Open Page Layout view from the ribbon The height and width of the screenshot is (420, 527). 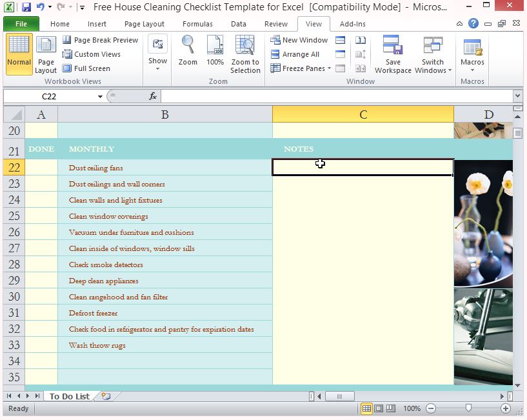pos(46,56)
